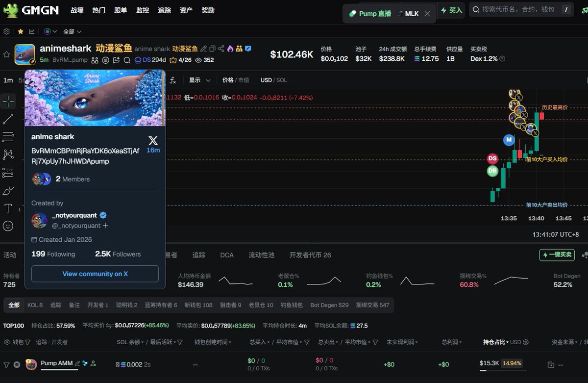Click the edit pencil icon beside 动漫鲨鱼
Viewport: 588px width, 383px height.
coord(203,49)
